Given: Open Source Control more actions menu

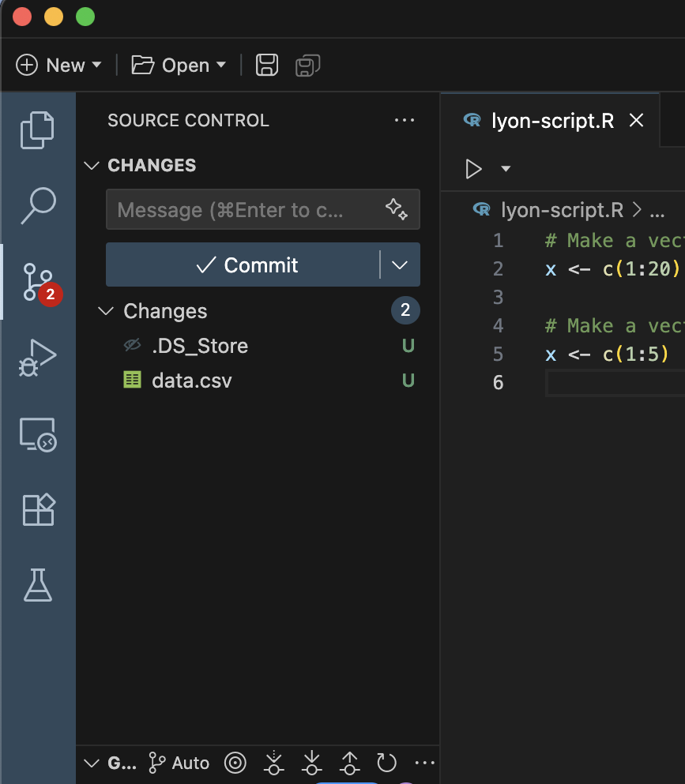Looking at the screenshot, I should [x=405, y=120].
